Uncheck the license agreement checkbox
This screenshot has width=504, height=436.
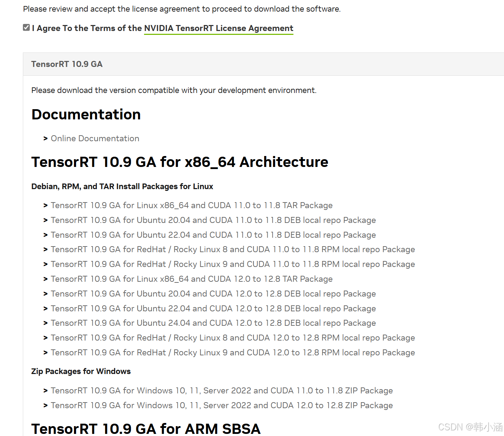click(26, 27)
